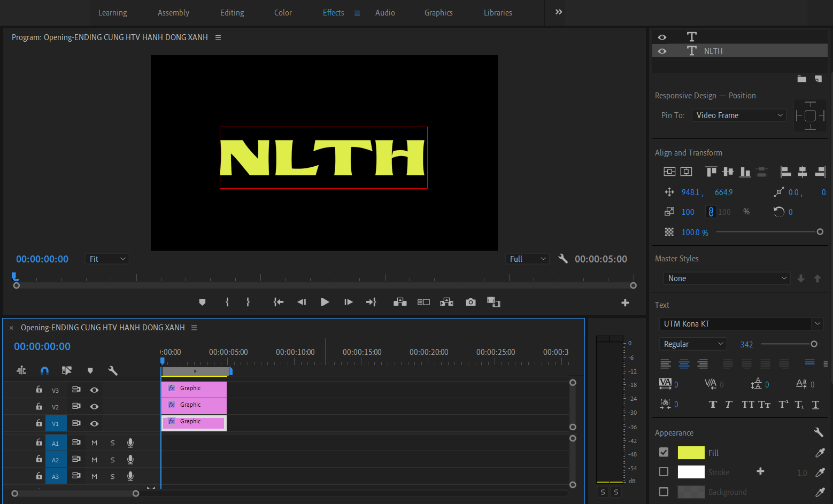
Task: Lock the V3 track
Action: point(39,390)
